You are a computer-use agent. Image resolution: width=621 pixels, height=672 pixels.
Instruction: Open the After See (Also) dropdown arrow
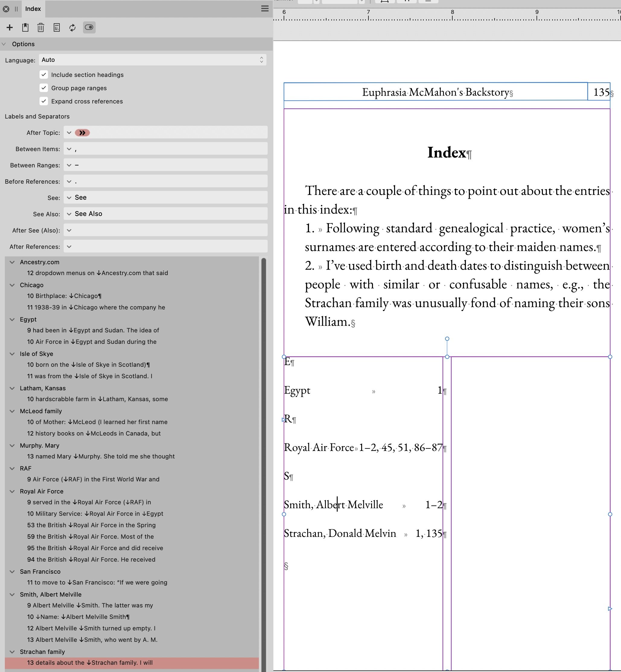click(69, 230)
